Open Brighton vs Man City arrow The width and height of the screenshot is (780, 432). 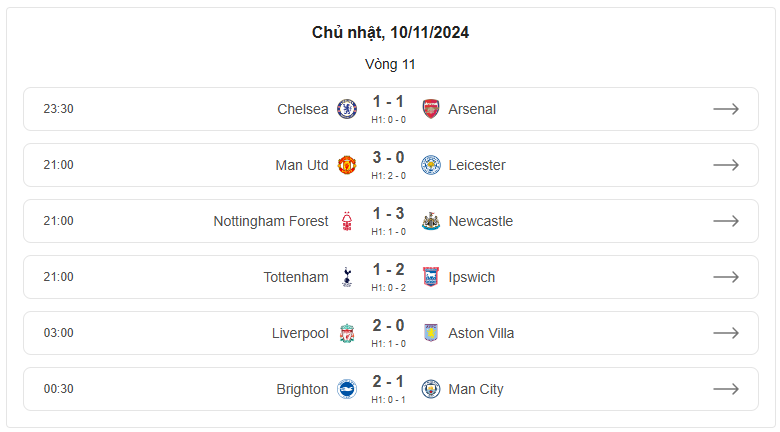[x=726, y=389]
